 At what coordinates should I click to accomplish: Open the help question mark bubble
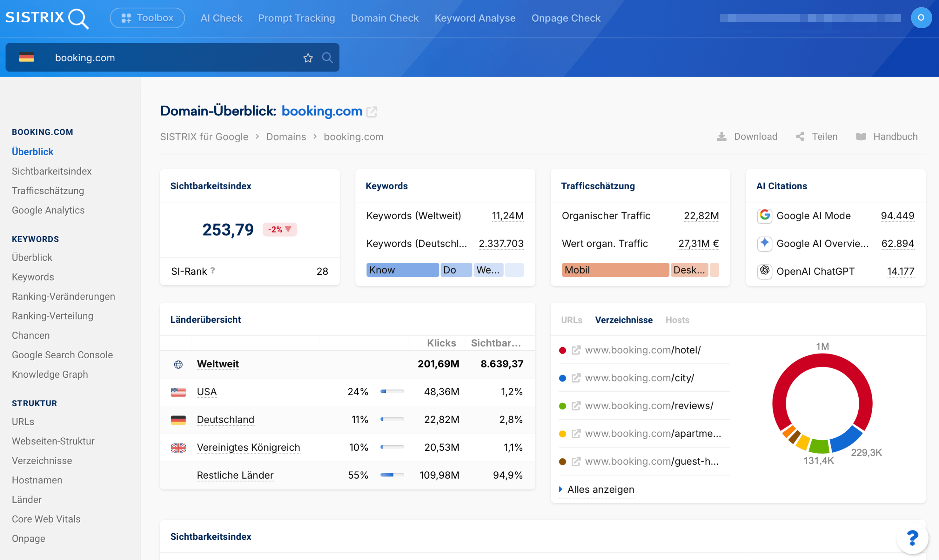coord(912,538)
